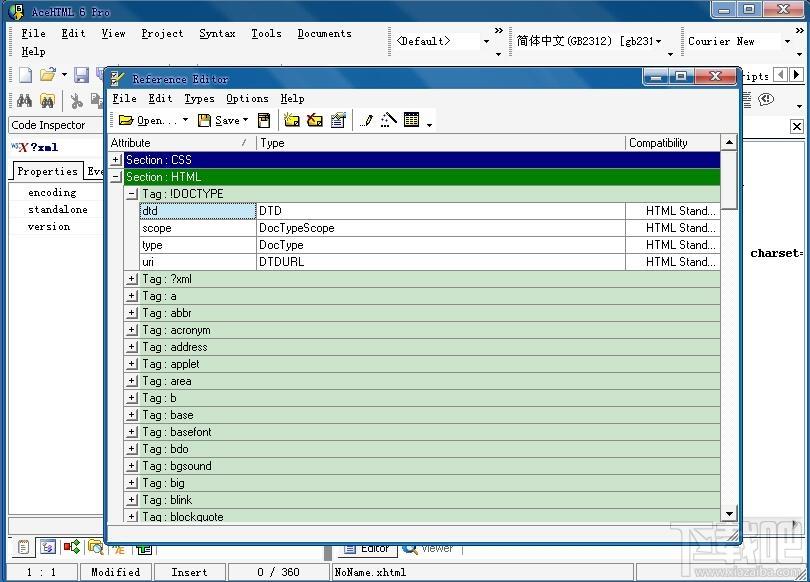This screenshot has height=582, width=810.
Task: Click the New document icon in AceHTML toolbar
Action: [26, 75]
